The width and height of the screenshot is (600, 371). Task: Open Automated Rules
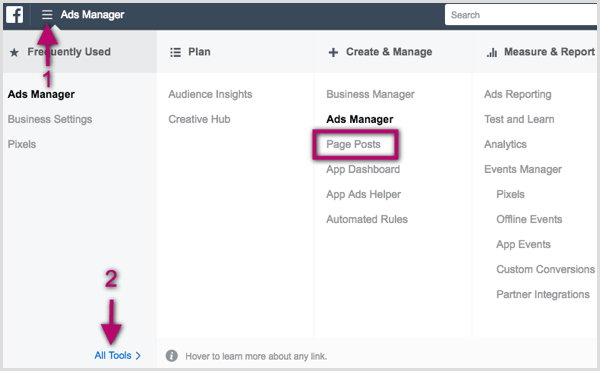[x=367, y=219]
